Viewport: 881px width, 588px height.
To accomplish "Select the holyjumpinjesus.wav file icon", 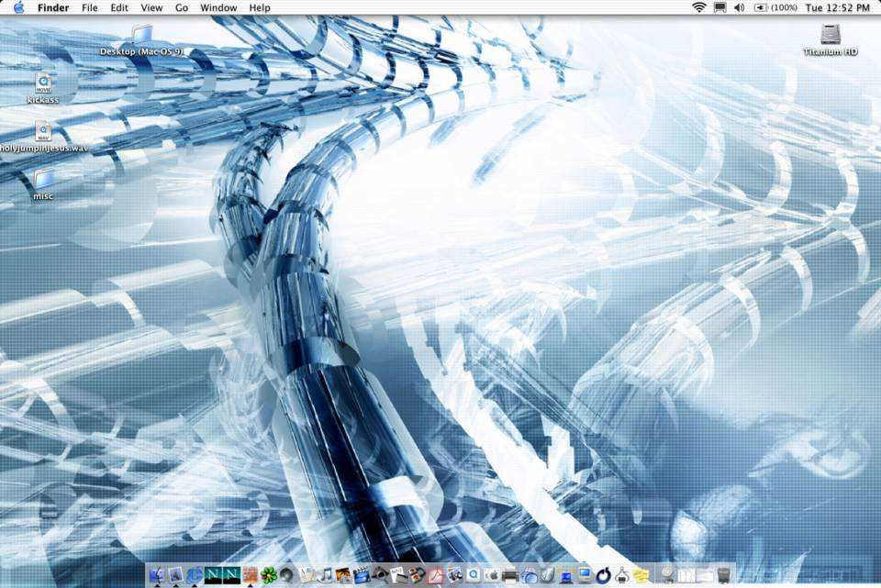I will point(43,131).
